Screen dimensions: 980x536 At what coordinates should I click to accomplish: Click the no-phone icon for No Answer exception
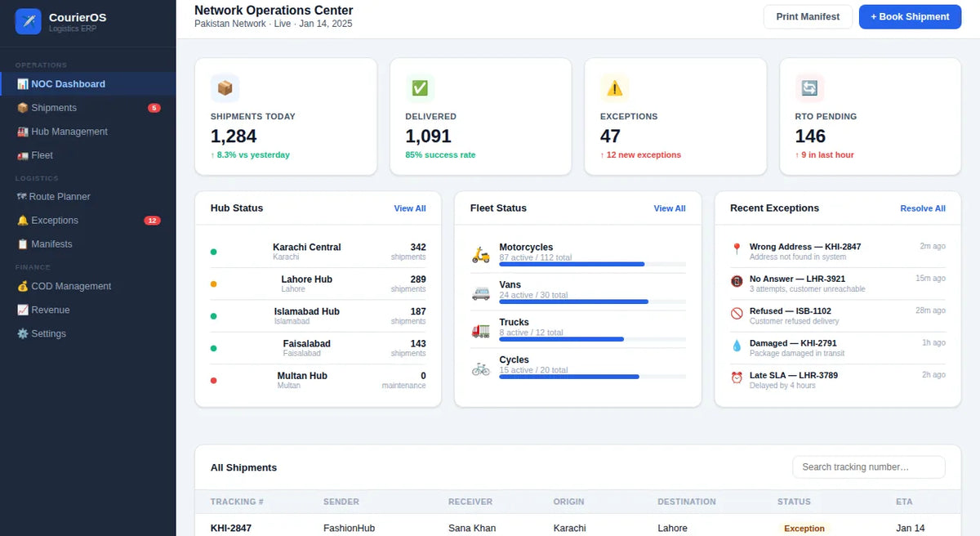[737, 281]
